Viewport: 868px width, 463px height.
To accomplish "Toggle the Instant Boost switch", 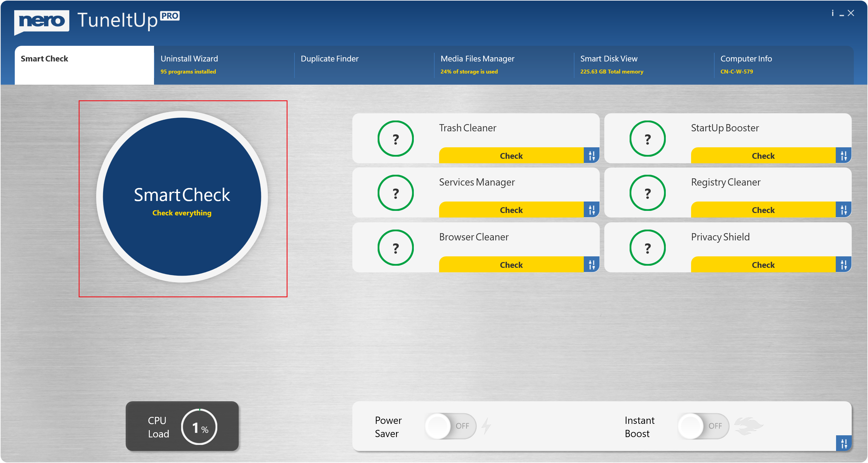I will click(703, 426).
